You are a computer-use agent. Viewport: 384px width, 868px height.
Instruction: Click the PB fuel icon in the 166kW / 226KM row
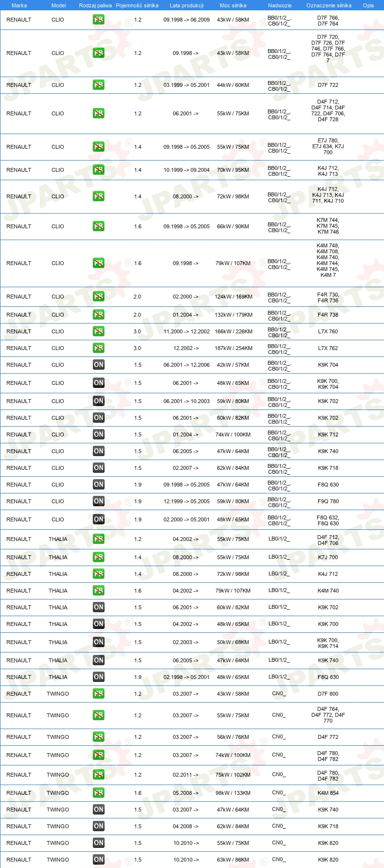pyautogui.click(x=99, y=331)
